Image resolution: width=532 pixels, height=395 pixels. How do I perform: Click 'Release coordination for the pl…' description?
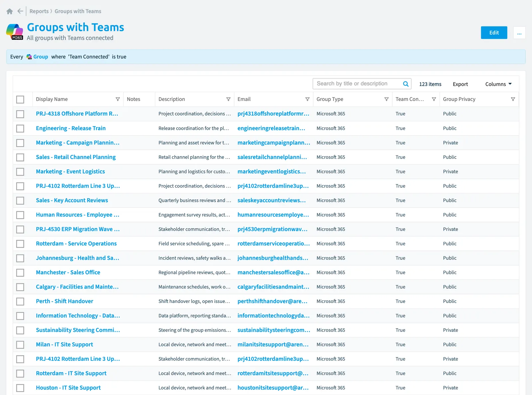(x=194, y=128)
